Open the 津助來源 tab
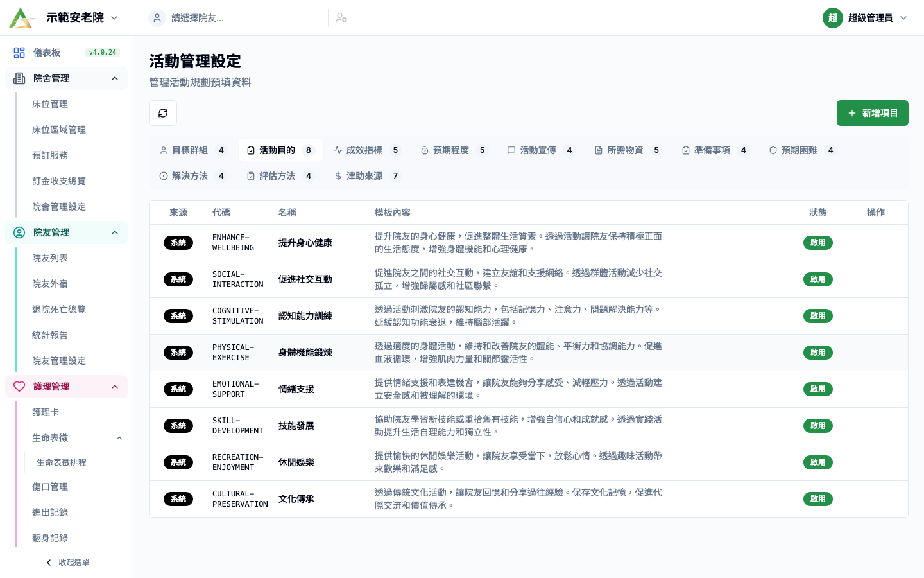 (x=368, y=176)
